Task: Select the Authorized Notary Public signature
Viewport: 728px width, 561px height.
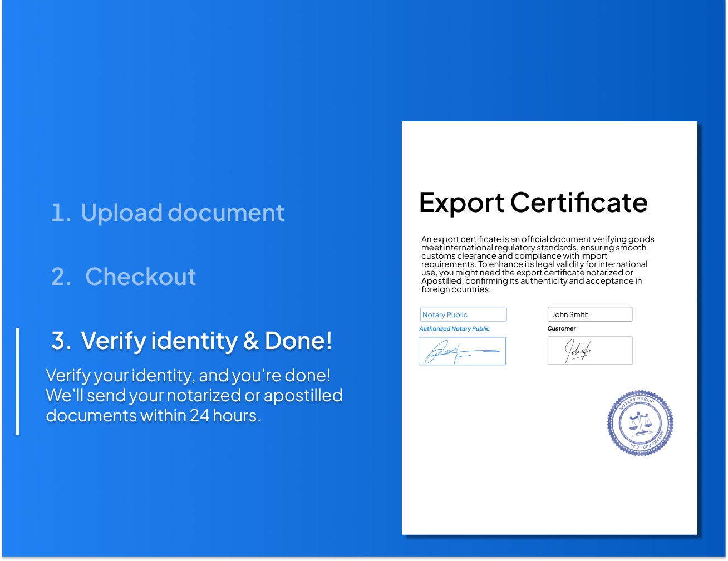Action: (x=462, y=351)
